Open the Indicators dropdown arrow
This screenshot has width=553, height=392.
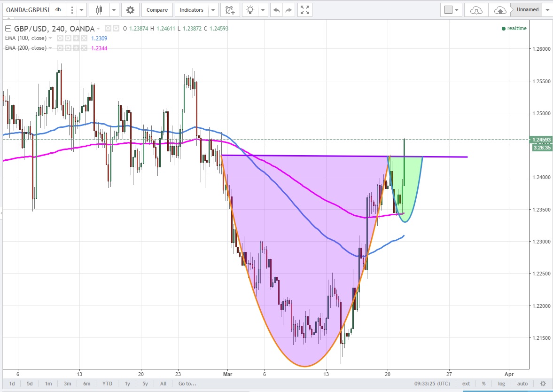[213, 10]
